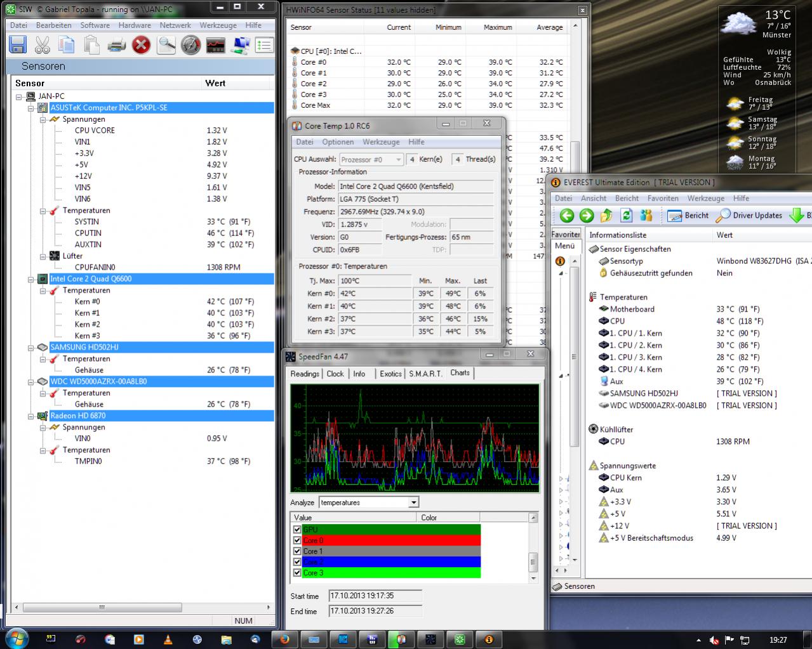
Task: Click the taskbar clock showing 19:27
Action: [x=778, y=640]
